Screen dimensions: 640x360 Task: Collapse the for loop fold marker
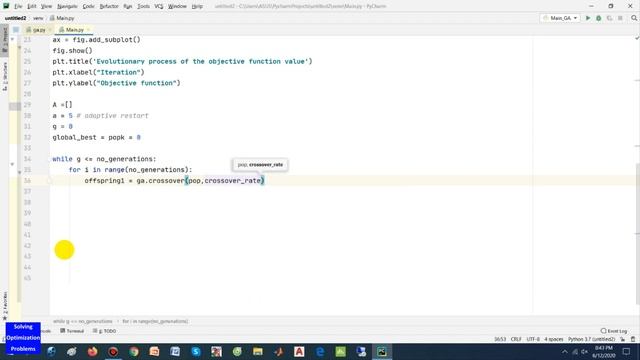19,172
